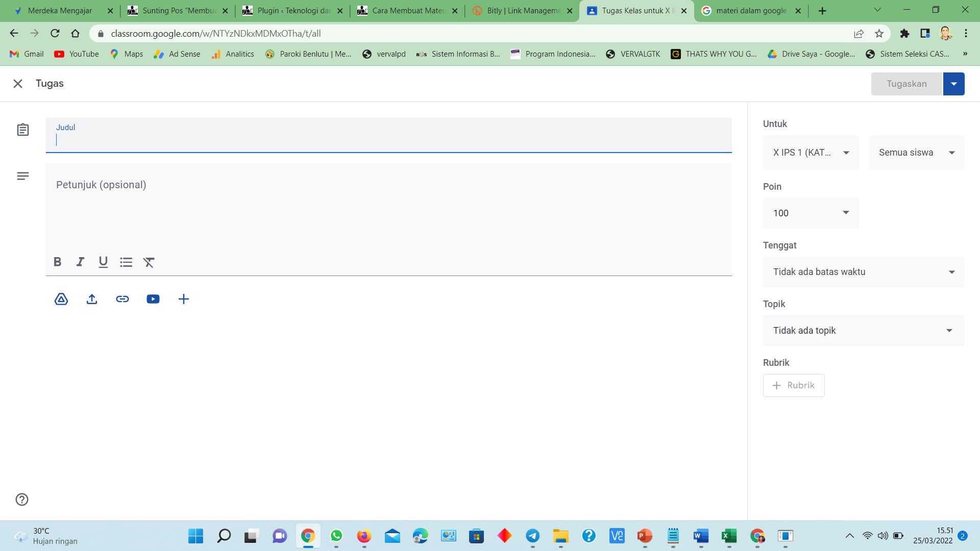
Task: Expand the Semua siswa student selector
Action: (x=916, y=153)
